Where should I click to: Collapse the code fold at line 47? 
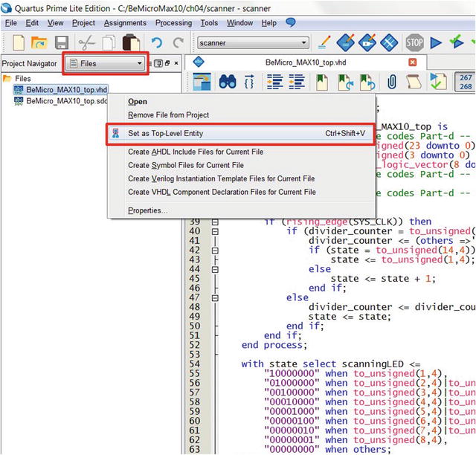click(x=215, y=298)
